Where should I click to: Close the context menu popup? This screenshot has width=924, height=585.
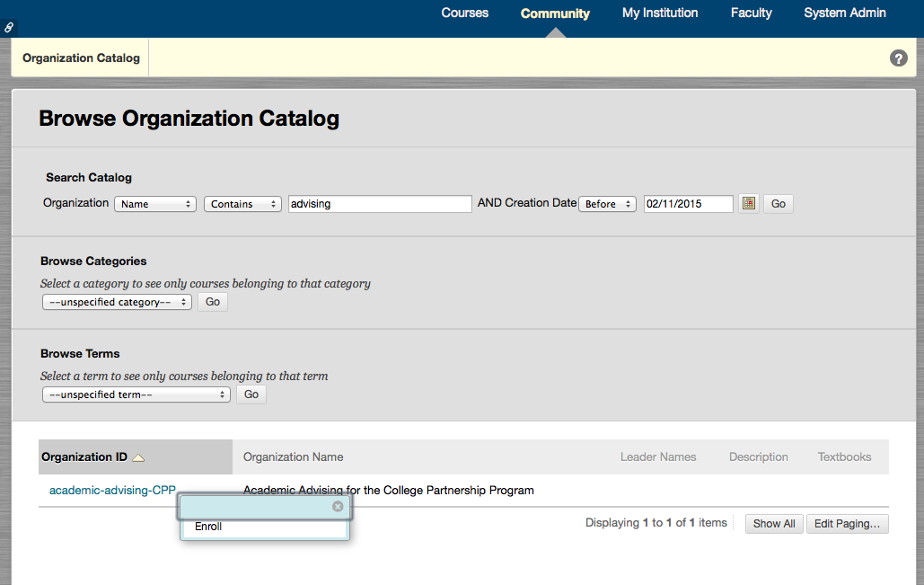pos(338,507)
